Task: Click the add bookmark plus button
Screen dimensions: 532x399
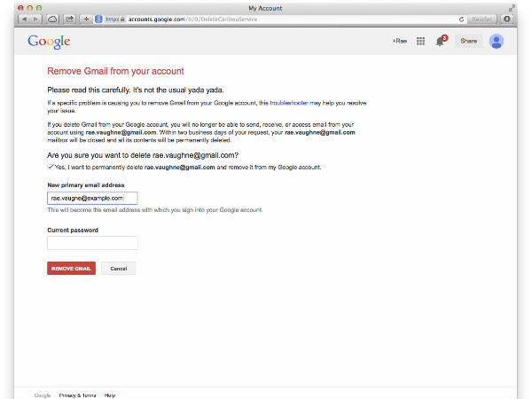Action: pyautogui.click(x=85, y=19)
